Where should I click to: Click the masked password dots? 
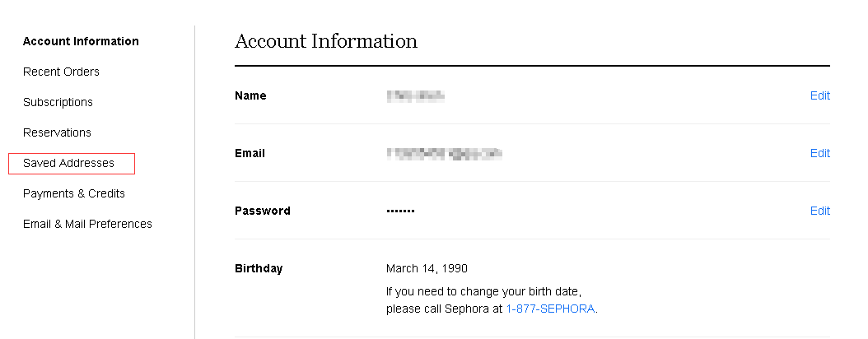coord(400,211)
